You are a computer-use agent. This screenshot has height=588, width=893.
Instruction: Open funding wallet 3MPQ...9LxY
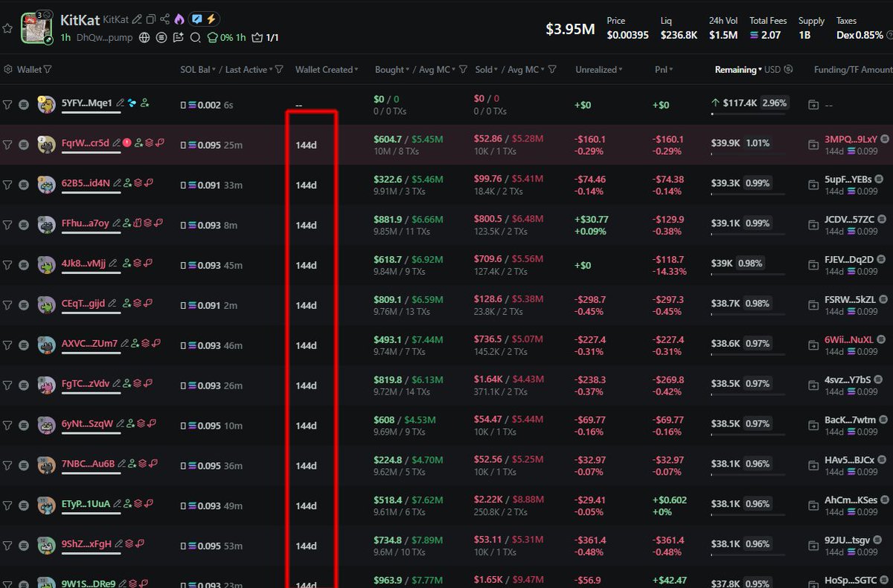pyautogui.click(x=851, y=139)
